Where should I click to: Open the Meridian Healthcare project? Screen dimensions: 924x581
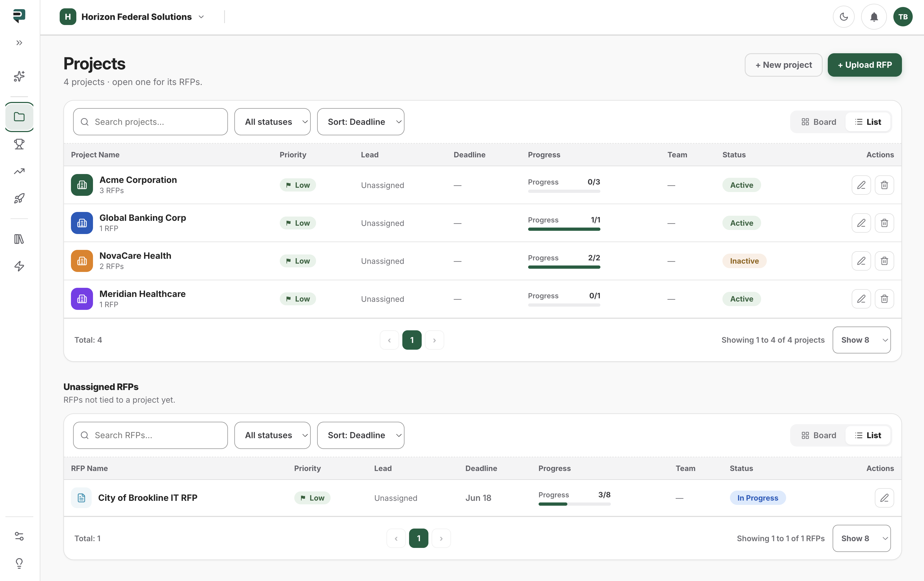[142, 294]
